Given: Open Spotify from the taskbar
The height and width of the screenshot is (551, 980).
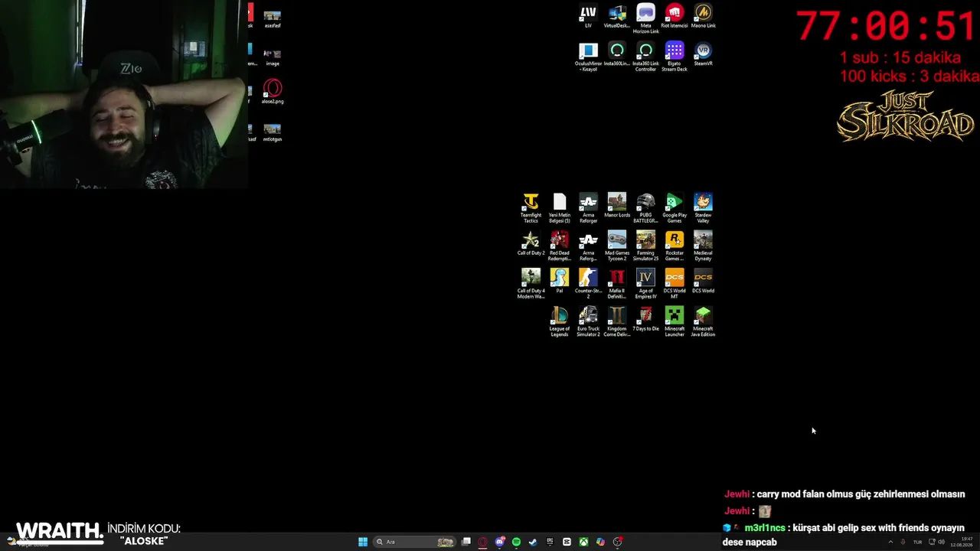Looking at the screenshot, I should click(x=516, y=542).
